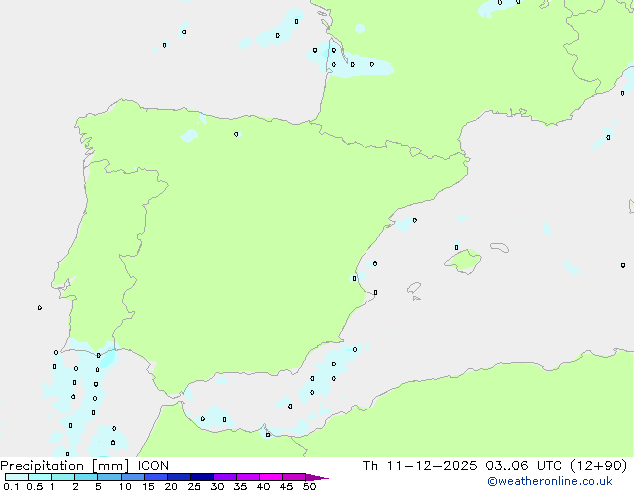Click the marker near the Ebro delta coast
This screenshot has width=634, height=490.
(414, 220)
